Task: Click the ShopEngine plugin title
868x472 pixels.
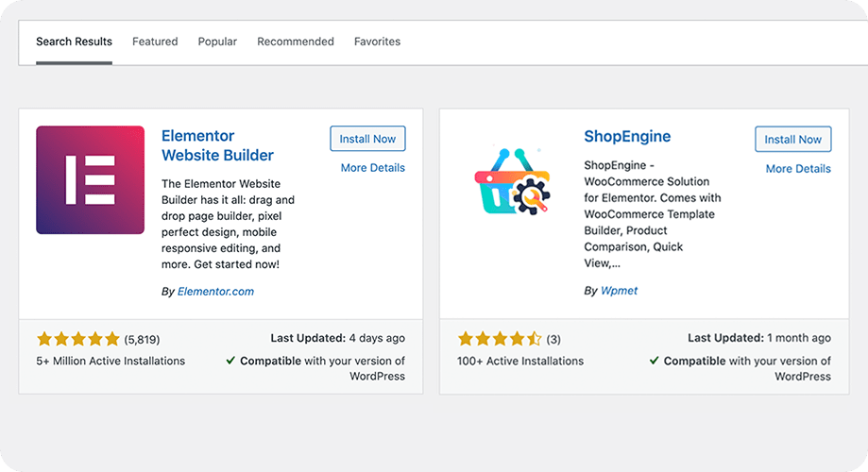Action: tap(627, 137)
